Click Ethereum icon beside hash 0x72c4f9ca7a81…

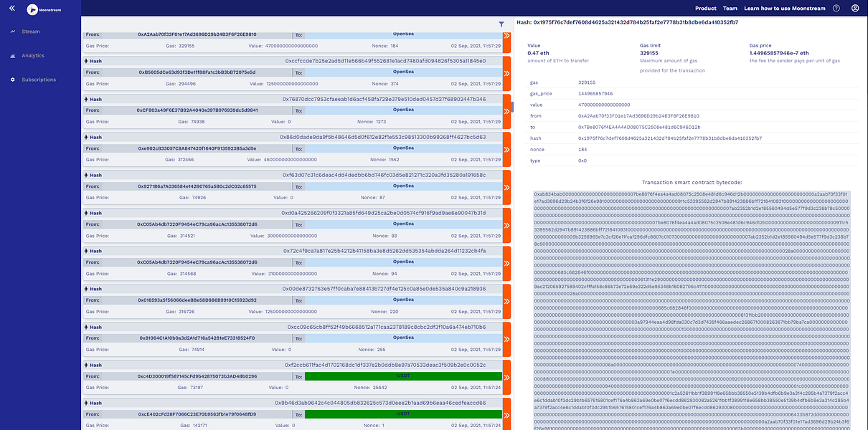click(x=87, y=251)
